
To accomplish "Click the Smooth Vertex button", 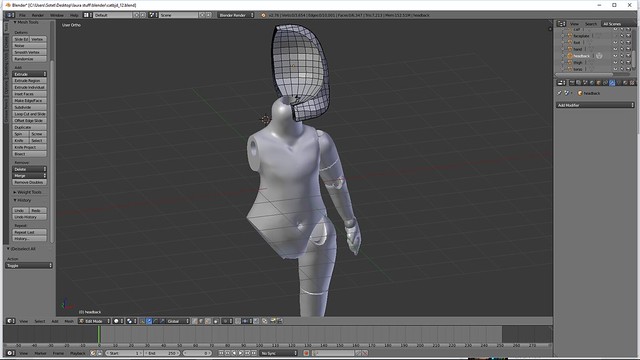I will click(29, 52).
